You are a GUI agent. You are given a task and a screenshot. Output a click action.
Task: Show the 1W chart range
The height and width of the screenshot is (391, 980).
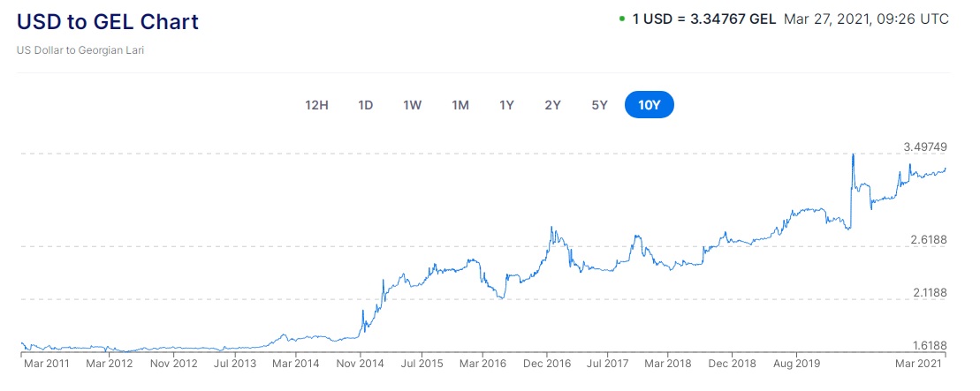[x=412, y=105]
